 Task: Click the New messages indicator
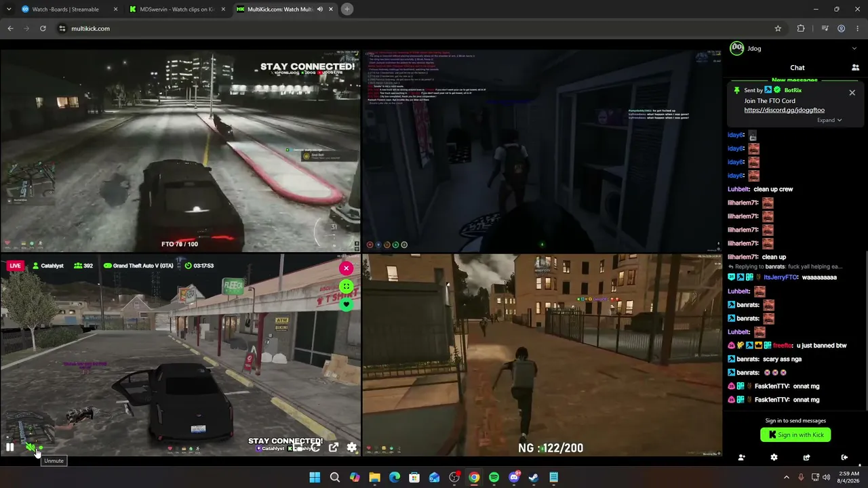tap(794, 81)
